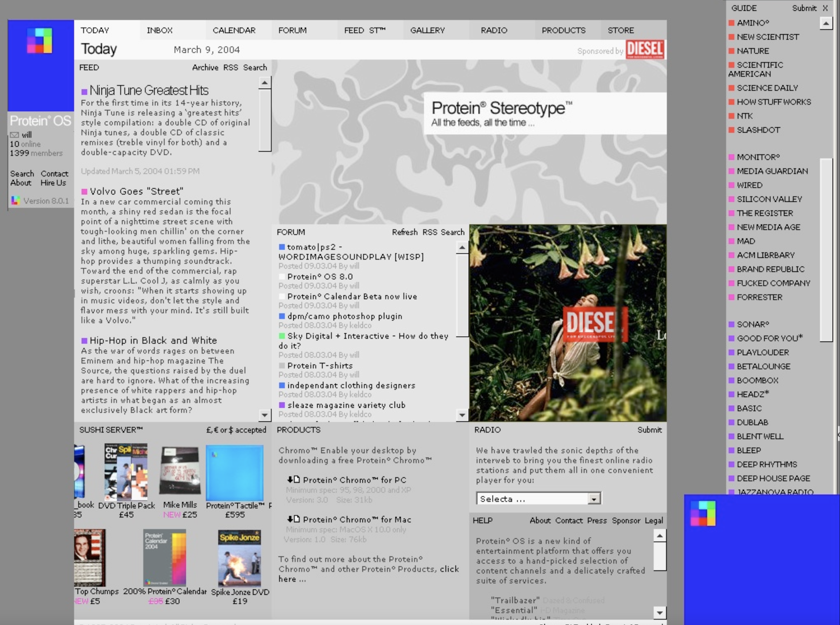Open the Press link in Help panel
The width and height of the screenshot is (840, 625).
(x=597, y=520)
